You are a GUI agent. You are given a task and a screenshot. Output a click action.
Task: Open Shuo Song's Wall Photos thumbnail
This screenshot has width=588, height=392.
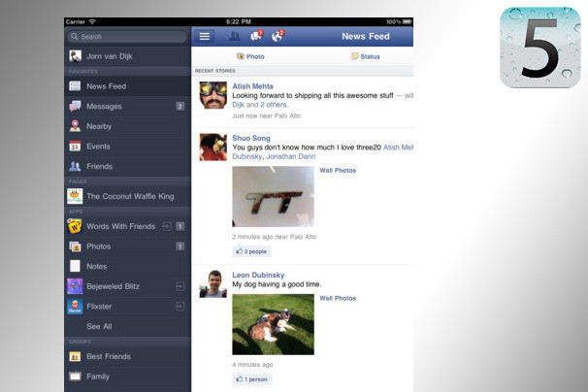click(x=273, y=197)
